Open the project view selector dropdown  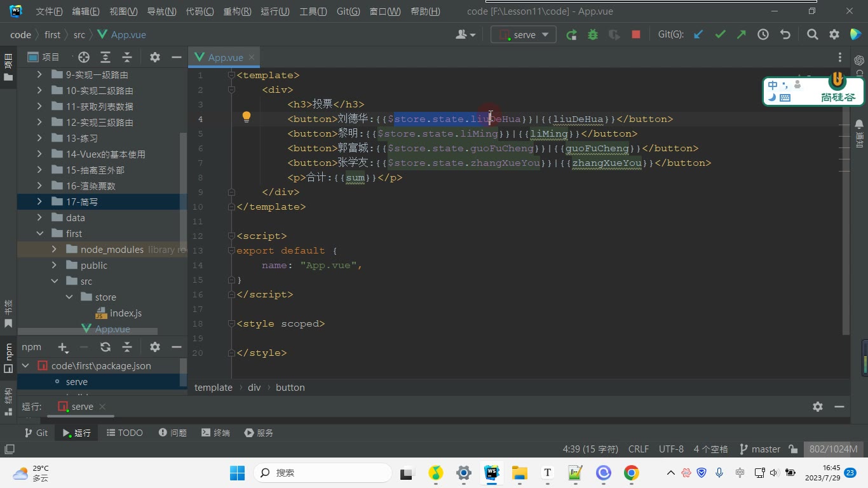(43, 57)
